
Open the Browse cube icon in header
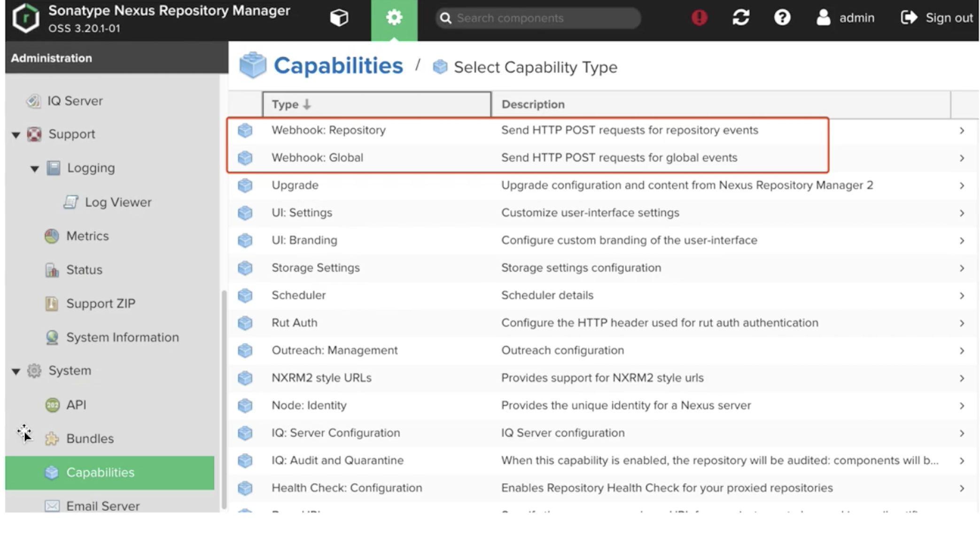[339, 18]
